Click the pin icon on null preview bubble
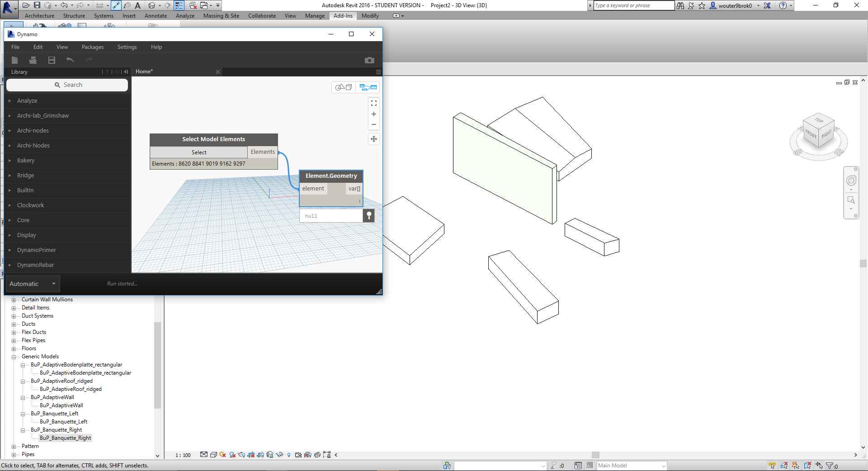 [369, 216]
